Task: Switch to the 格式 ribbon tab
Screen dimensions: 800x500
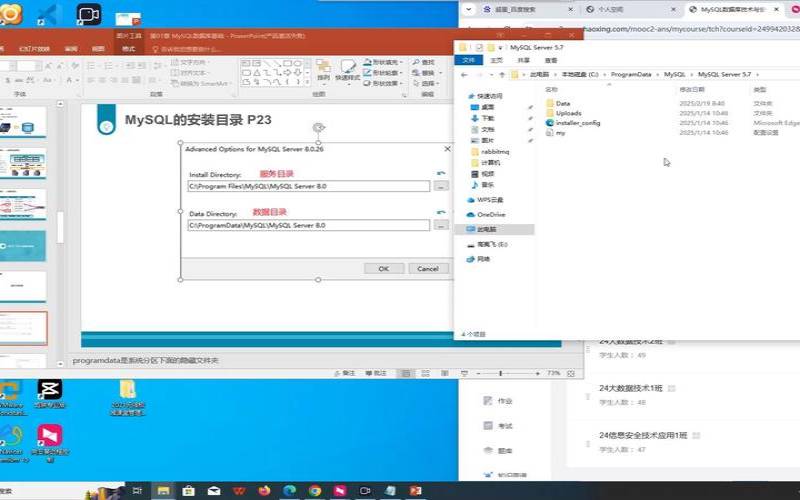Action: click(128, 48)
